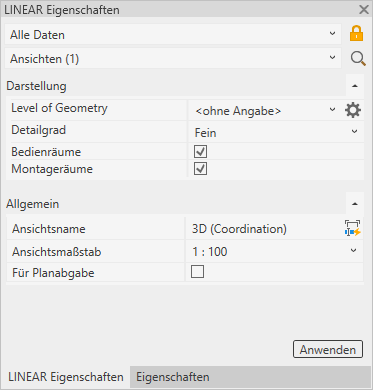Switch to the Eigenschaften tab
Image resolution: width=373 pixels, height=390 pixels.
point(173,377)
